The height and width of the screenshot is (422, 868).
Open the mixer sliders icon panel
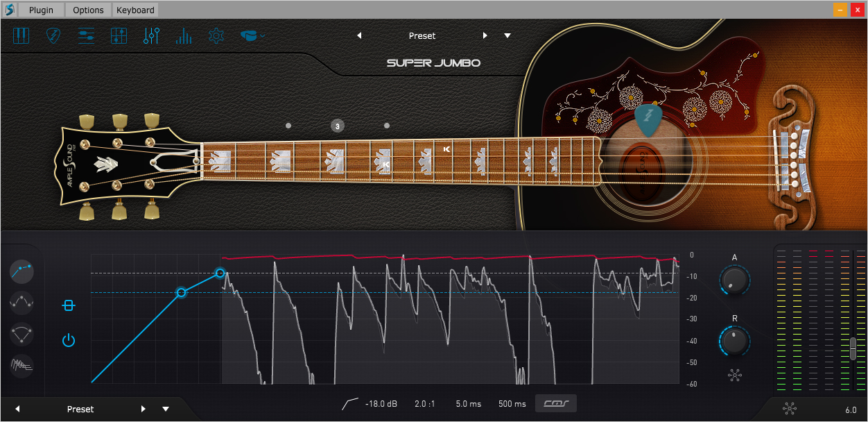click(x=86, y=36)
